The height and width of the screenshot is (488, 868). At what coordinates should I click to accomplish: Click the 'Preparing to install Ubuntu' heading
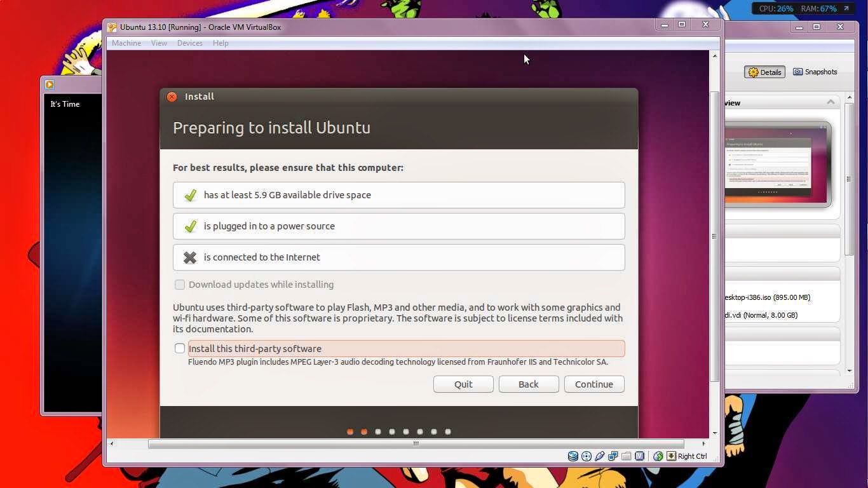[271, 128]
